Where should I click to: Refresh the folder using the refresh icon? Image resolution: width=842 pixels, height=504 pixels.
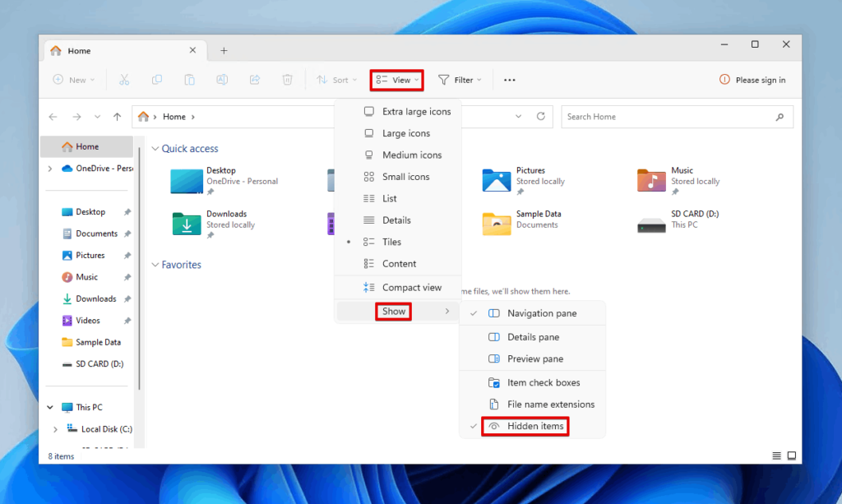tap(541, 116)
